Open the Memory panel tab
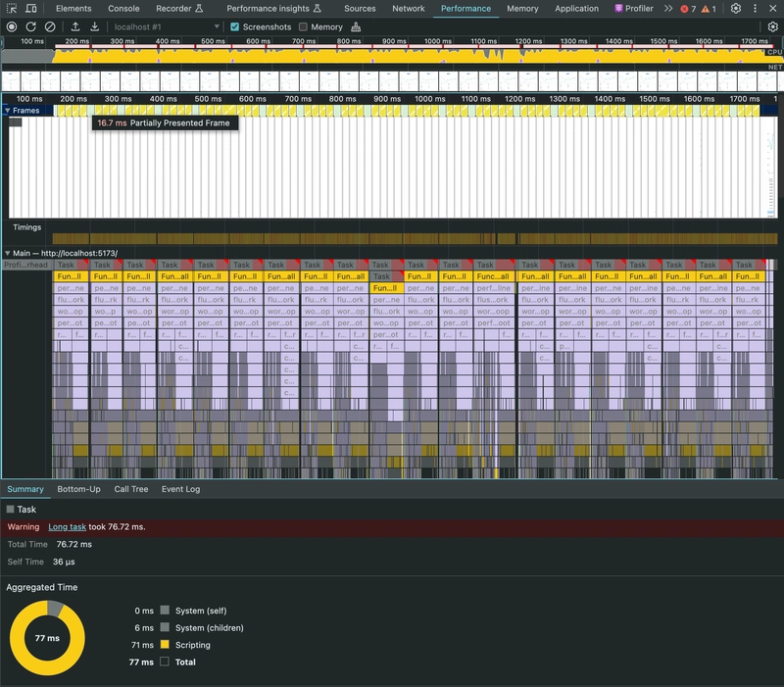 (522, 9)
